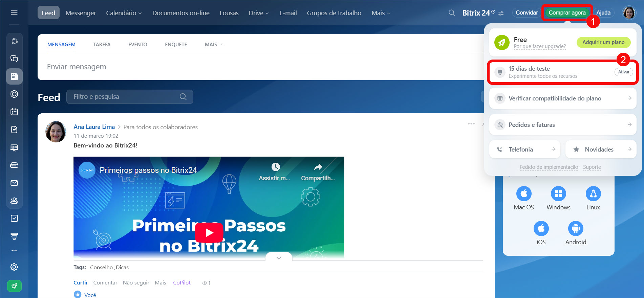Click the green rocket upgrade icon
The width and height of the screenshot is (644, 298).
(14, 286)
